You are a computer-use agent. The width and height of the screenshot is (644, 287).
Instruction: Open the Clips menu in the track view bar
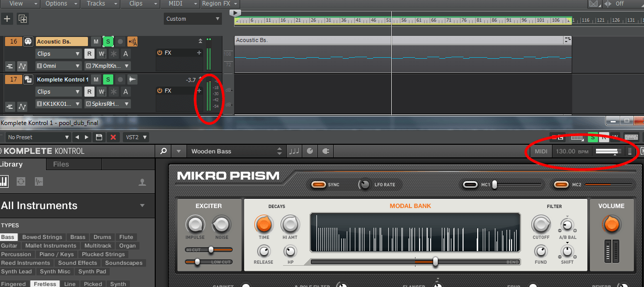click(x=140, y=4)
